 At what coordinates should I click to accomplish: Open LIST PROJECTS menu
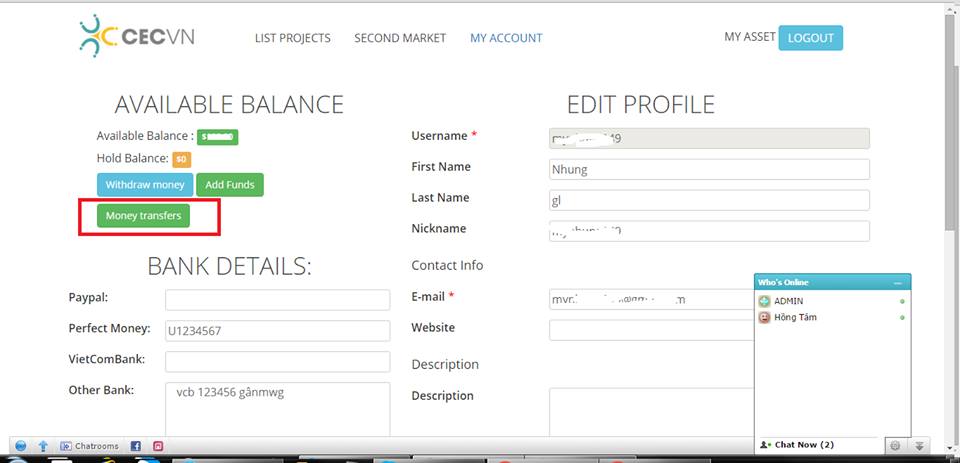pyautogui.click(x=293, y=38)
